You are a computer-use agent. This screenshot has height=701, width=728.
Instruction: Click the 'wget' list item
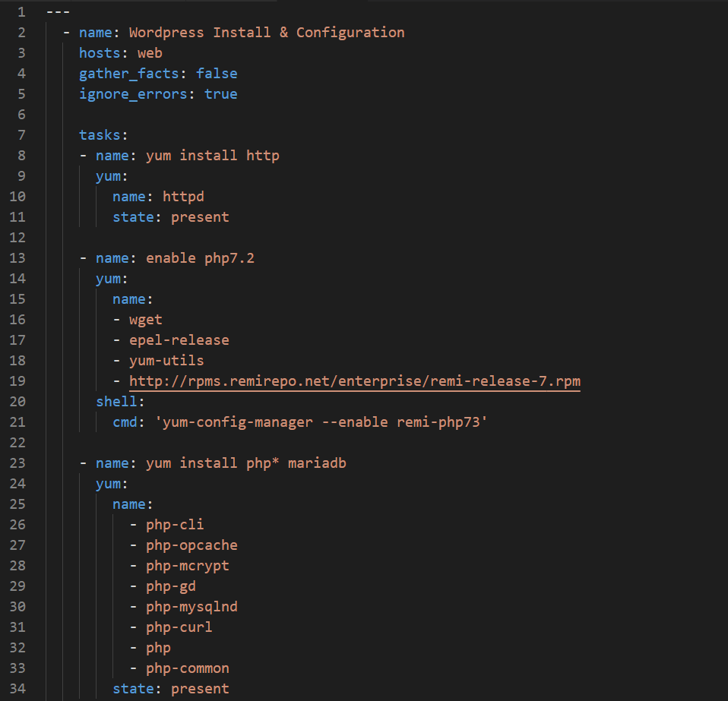[146, 320]
